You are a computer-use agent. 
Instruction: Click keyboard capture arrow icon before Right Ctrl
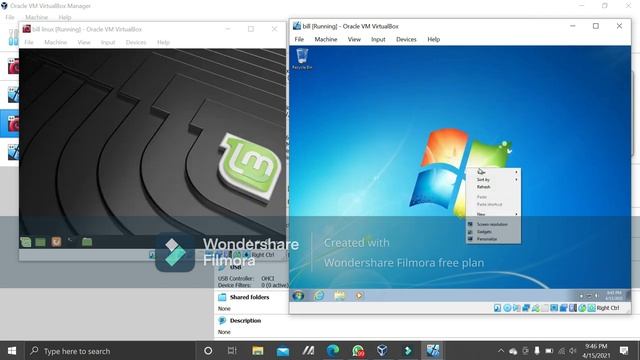(x=592, y=308)
